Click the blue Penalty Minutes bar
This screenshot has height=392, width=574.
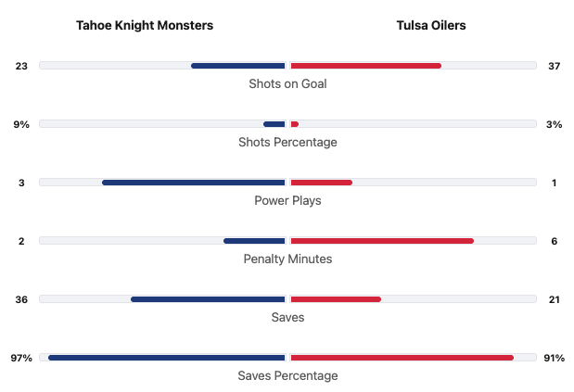tap(254, 241)
